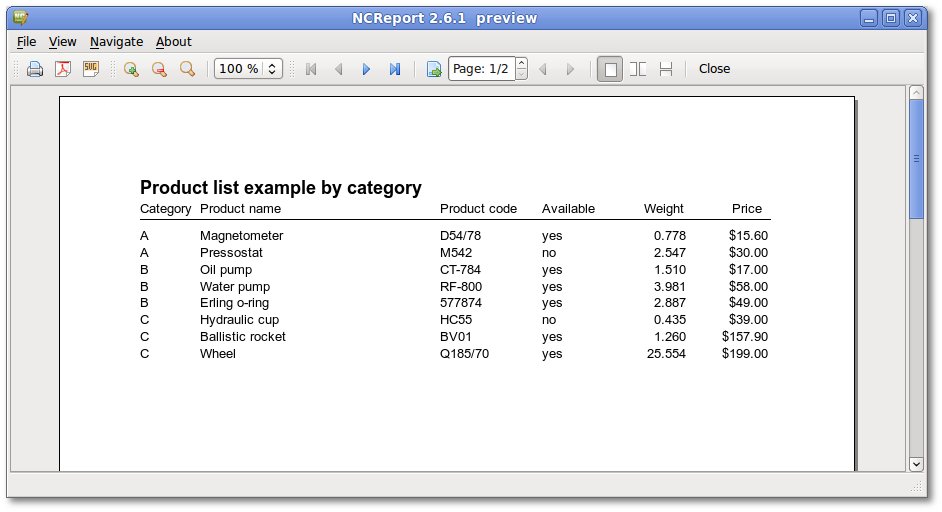Click the Print report icon
The width and height of the screenshot is (942, 512).
pos(35,69)
